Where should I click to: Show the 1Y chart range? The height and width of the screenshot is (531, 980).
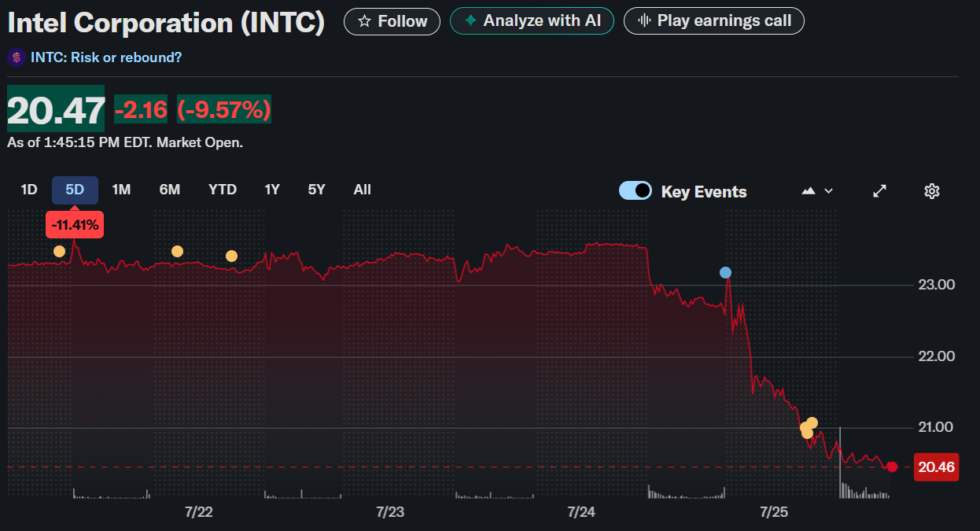pyautogui.click(x=272, y=190)
